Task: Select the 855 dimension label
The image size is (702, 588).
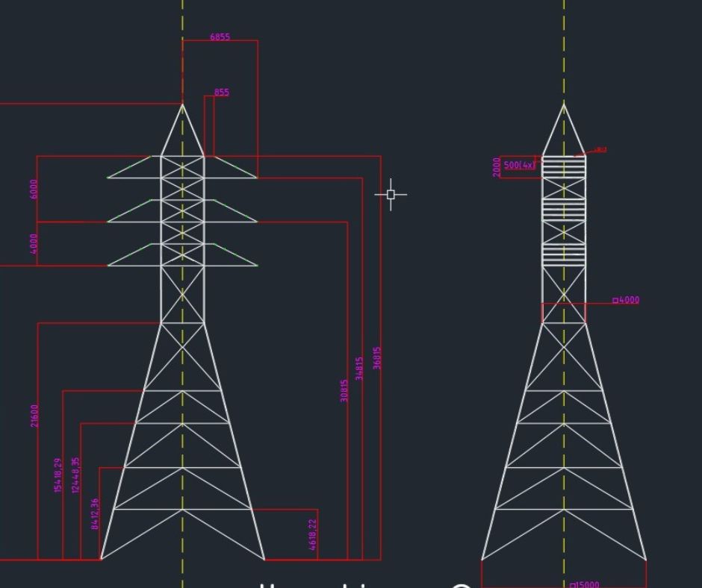Action: click(222, 93)
